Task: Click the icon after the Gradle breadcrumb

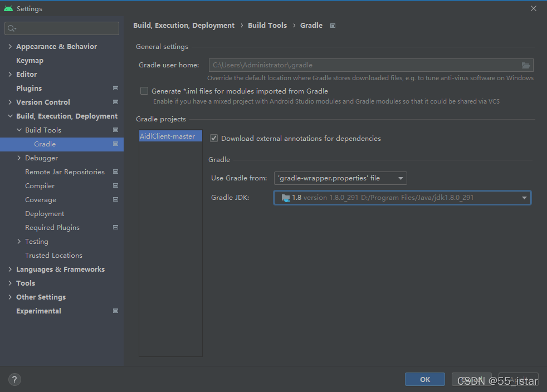Action: pyautogui.click(x=333, y=25)
